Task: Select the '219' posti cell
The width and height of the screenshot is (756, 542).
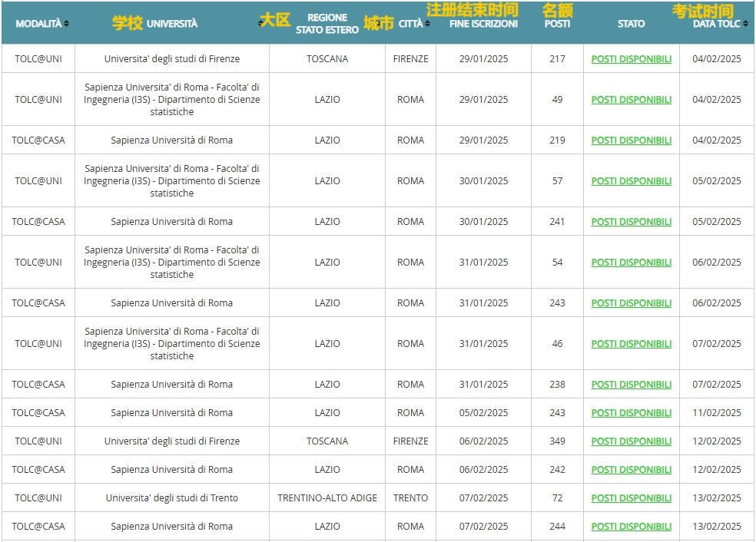Action: [x=557, y=140]
